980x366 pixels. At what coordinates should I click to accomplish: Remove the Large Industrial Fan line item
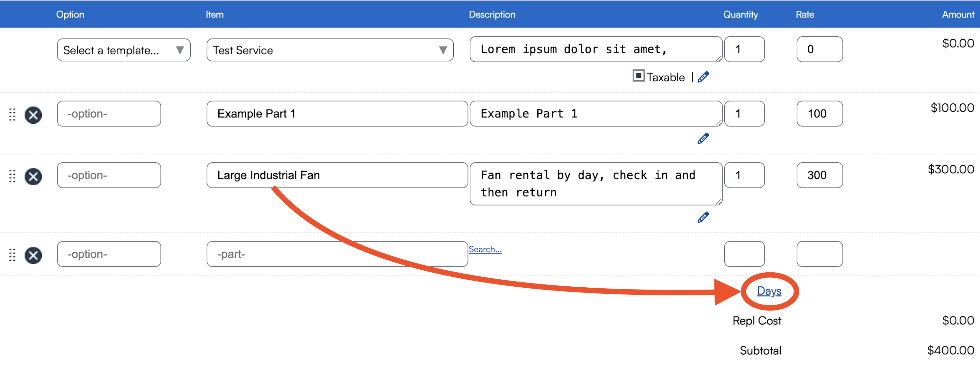(33, 176)
